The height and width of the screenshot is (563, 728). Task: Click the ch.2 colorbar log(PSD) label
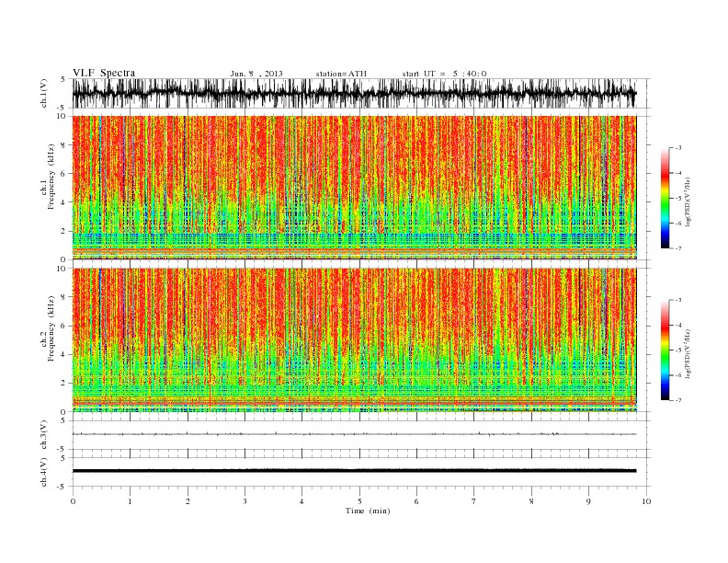click(x=688, y=353)
